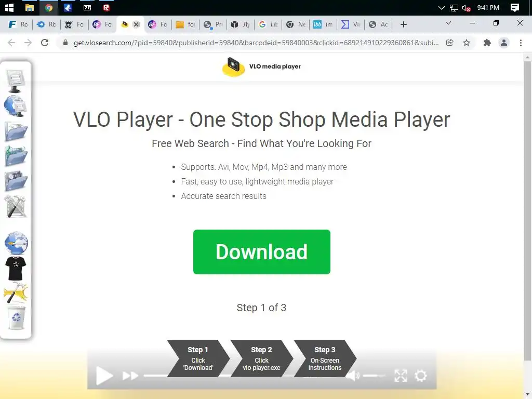This screenshot has width=532, height=399.
Task: Open the blue taskbar app beside Chrome
Action: pos(68,7)
